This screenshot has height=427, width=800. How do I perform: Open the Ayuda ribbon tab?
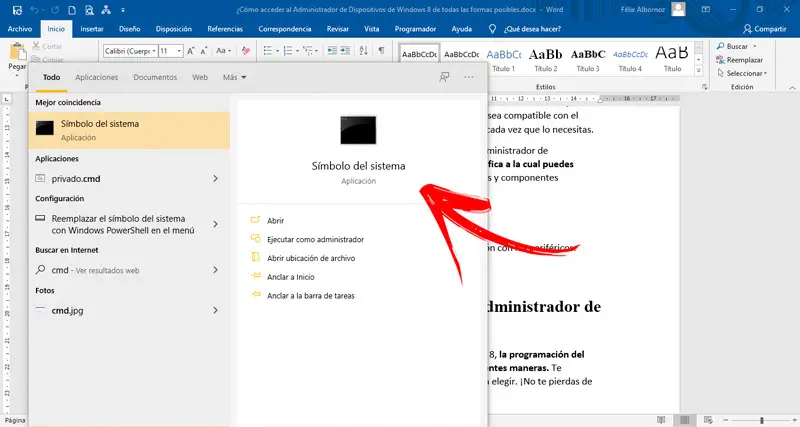click(x=461, y=29)
